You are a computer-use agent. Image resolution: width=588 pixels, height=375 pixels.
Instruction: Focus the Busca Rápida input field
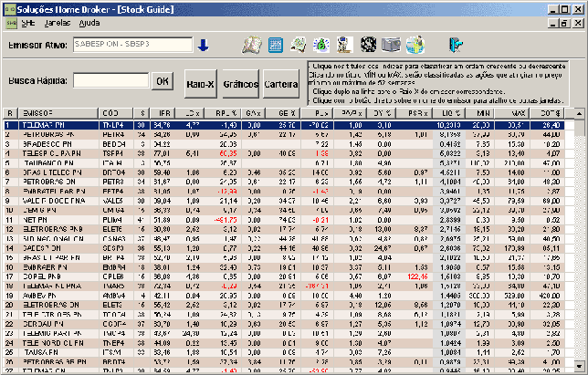(111, 80)
